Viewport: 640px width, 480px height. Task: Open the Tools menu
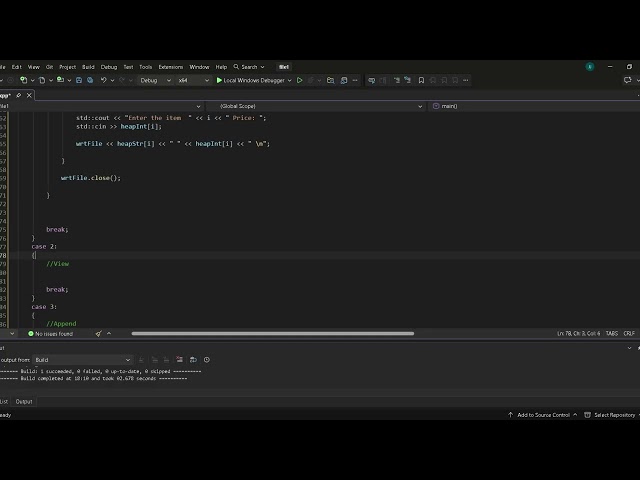click(x=145, y=67)
